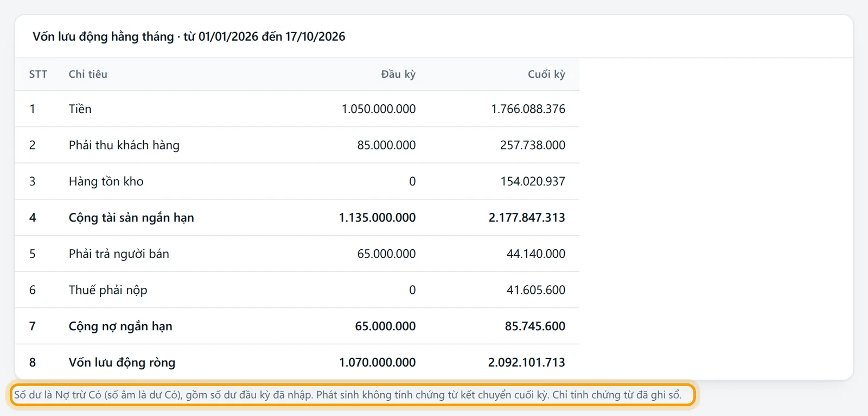Image resolution: width=868 pixels, height=416 pixels.
Task: Select the Hàng tồn kho closing value "154.020.937"
Action: point(533,181)
